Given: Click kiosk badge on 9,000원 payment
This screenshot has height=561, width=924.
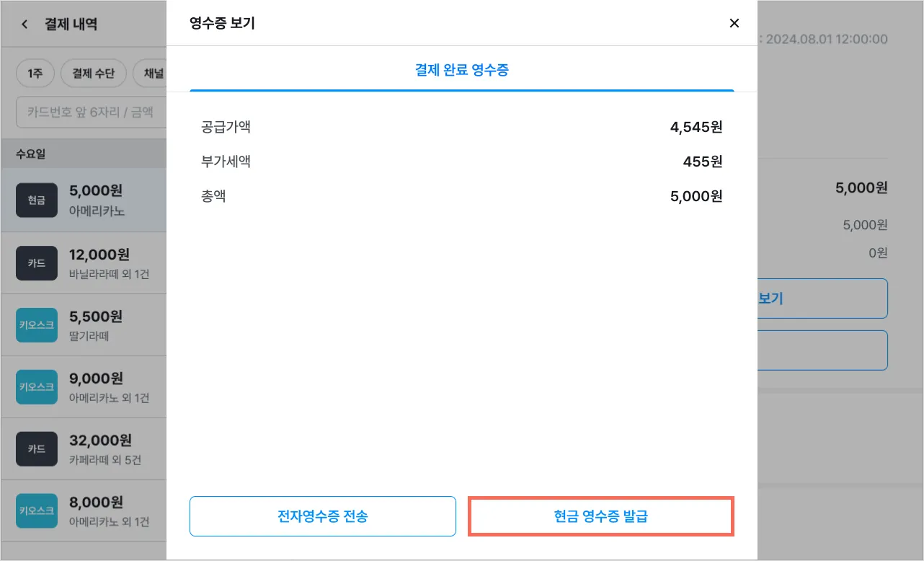Looking at the screenshot, I should (x=36, y=387).
